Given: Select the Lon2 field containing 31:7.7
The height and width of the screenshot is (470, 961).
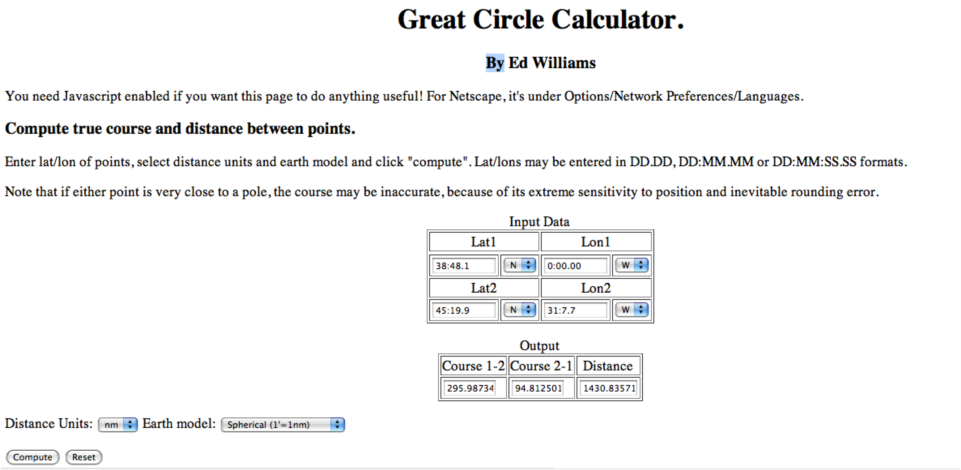Looking at the screenshot, I should point(576,310).
